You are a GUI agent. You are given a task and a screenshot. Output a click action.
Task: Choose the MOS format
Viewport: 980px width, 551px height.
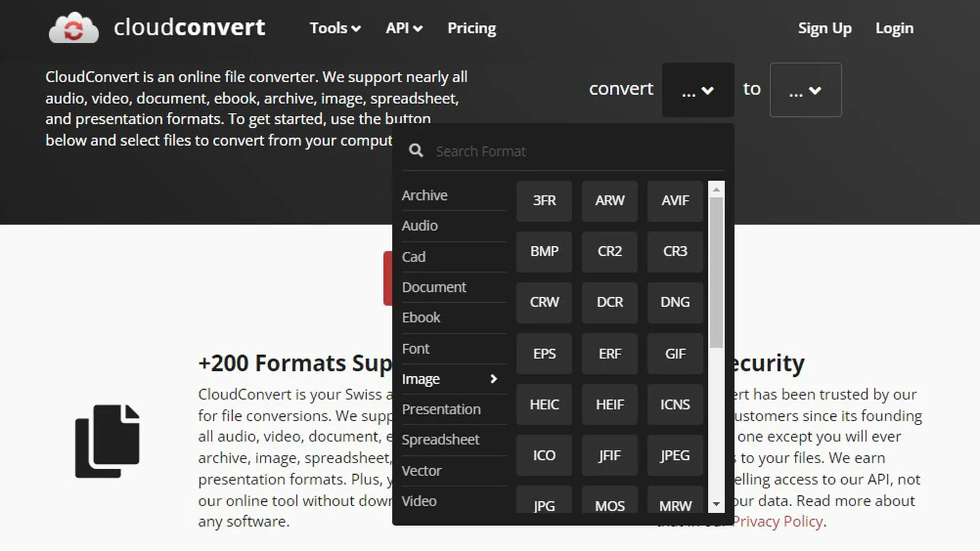(610, 500)
